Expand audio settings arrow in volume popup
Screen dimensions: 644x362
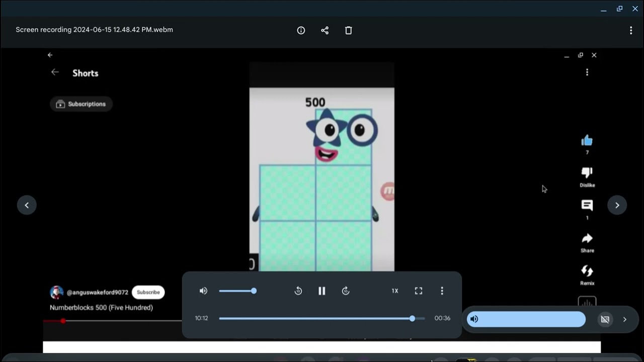(625, 319)
